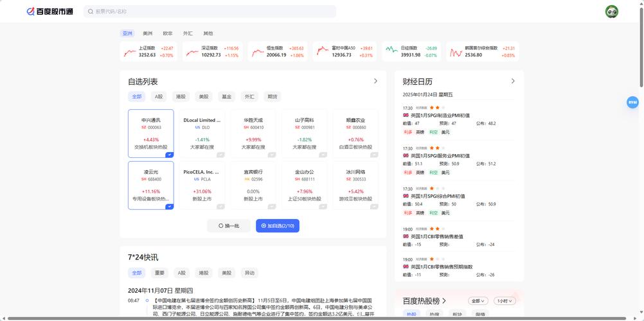Click the stock code search field
Image resolution: width=644 pixels, height=321 pixels.
click(212, 12)
